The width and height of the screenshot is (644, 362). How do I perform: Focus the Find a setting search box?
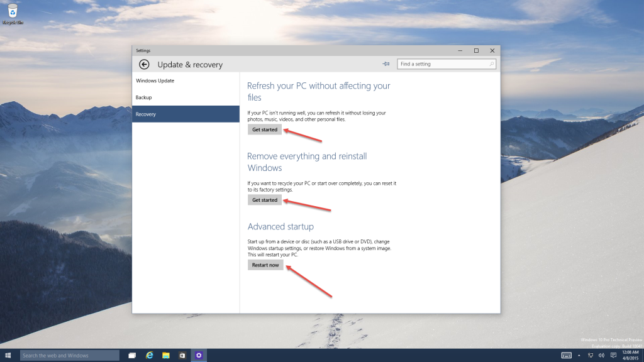pyautogui.click(x=446, y=64)
